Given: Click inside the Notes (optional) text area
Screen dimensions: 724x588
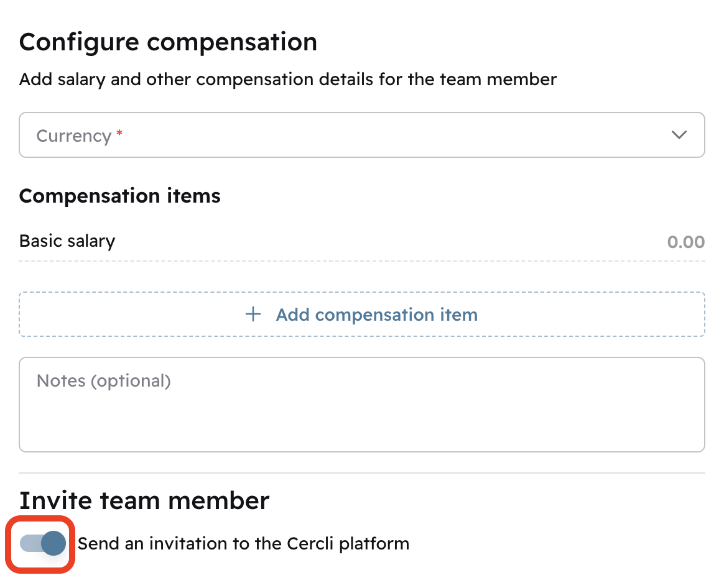Looking at the screenshot, I should click(361, 416).
